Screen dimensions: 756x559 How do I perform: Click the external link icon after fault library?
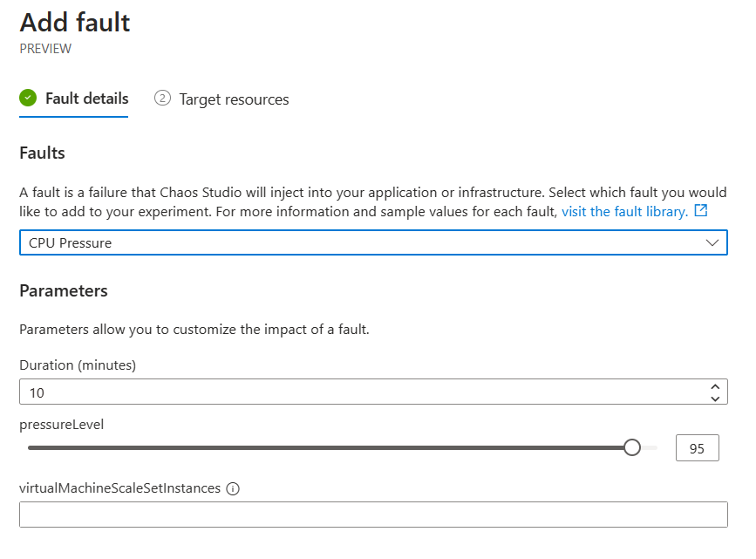(x=701, y=211)
